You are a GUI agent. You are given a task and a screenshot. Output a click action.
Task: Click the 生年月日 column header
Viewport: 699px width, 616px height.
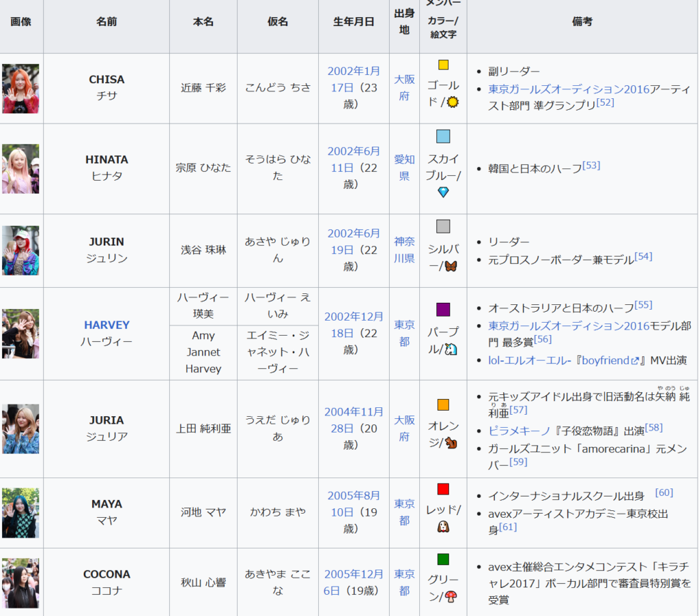354,22
